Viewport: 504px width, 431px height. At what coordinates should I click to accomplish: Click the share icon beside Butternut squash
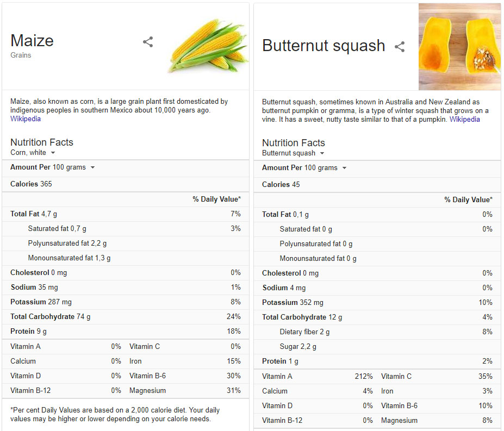[x=400, y=47]
